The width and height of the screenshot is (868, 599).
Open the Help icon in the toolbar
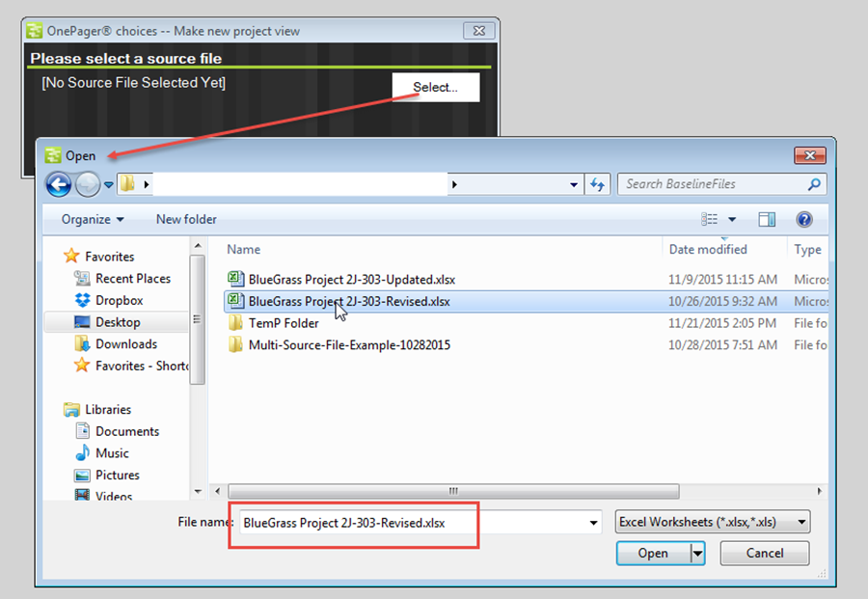click(x=804, y=219)
